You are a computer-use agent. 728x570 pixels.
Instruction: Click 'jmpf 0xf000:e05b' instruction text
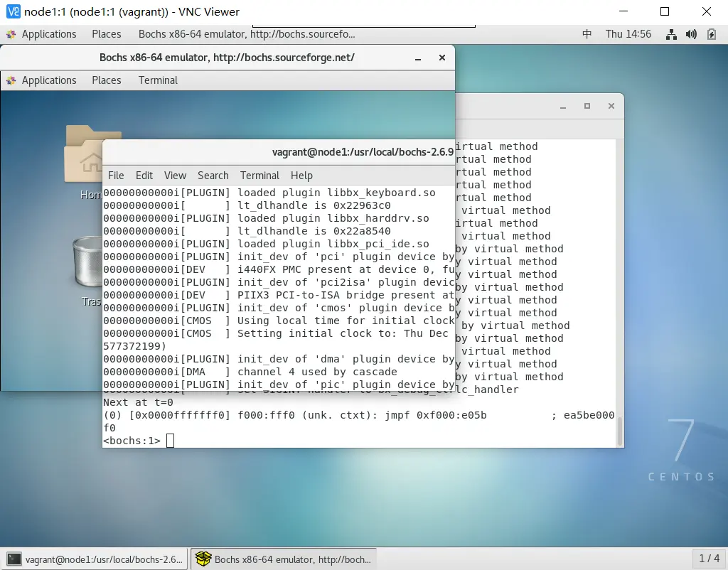[436, 415]
